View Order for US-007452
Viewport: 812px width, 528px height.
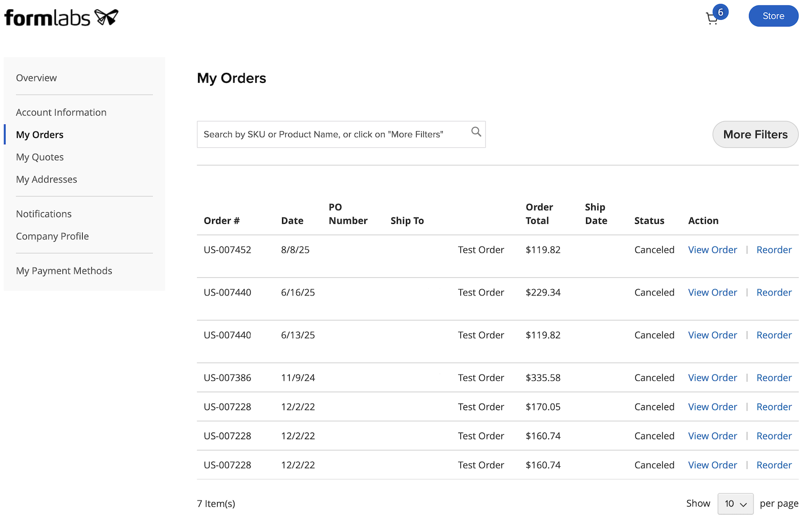click(713, 249)
